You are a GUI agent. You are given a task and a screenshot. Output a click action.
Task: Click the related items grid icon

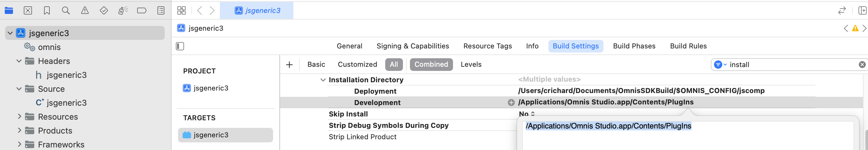click(181, 11)
